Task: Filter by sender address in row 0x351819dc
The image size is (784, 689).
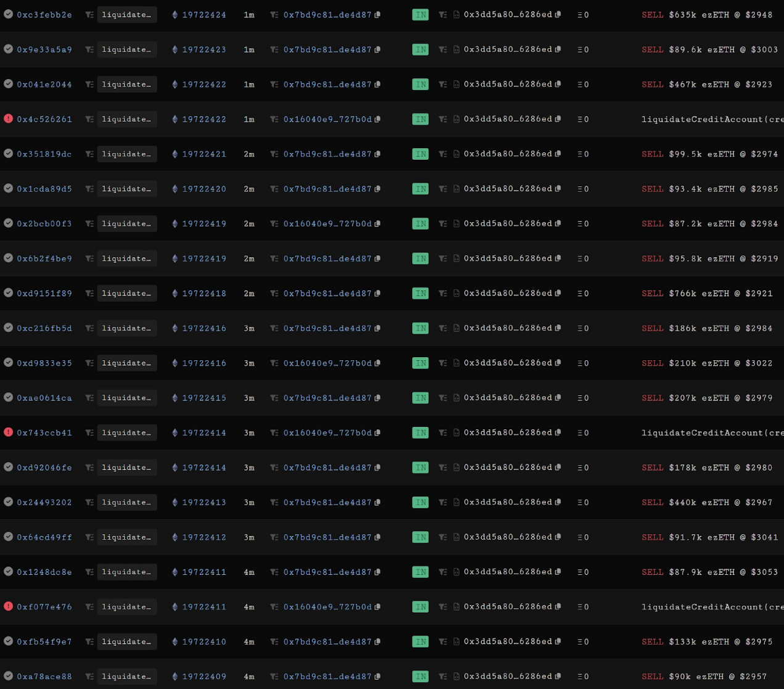Action: (274, 154)
